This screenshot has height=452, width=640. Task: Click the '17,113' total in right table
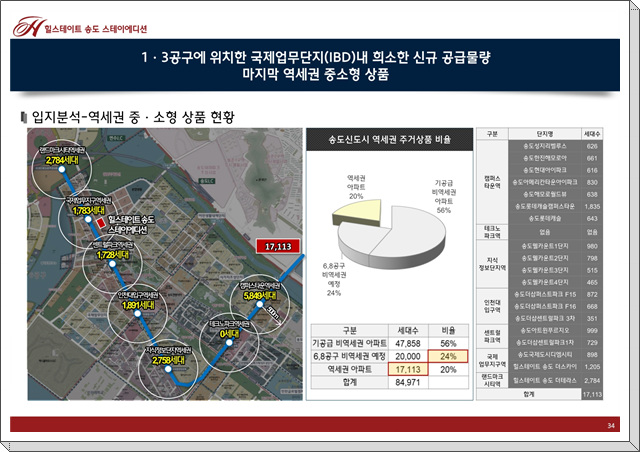592,394
